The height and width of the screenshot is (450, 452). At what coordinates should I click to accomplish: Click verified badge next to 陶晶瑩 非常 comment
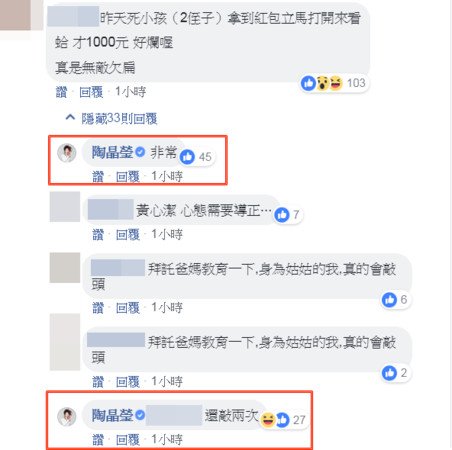pos(140,152)
